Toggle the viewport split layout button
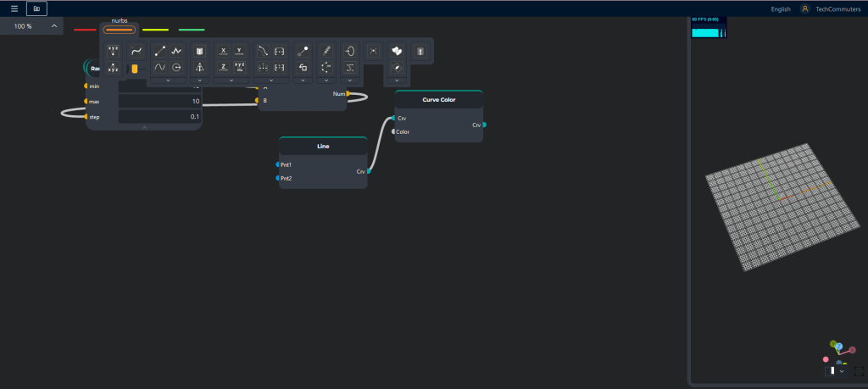The height and width of the screenshot is (389, 868). (x=830, y=370)
